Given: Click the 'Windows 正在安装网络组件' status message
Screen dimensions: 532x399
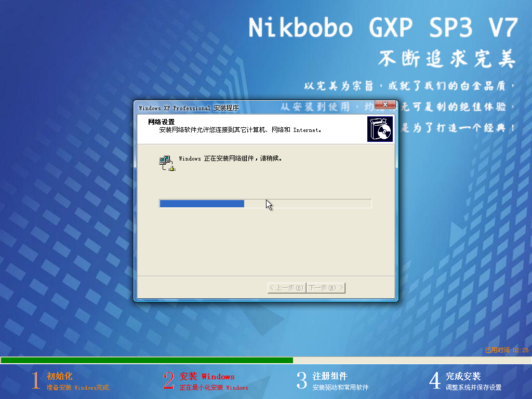Looking at the screenshot, I should tap(230, 158).
